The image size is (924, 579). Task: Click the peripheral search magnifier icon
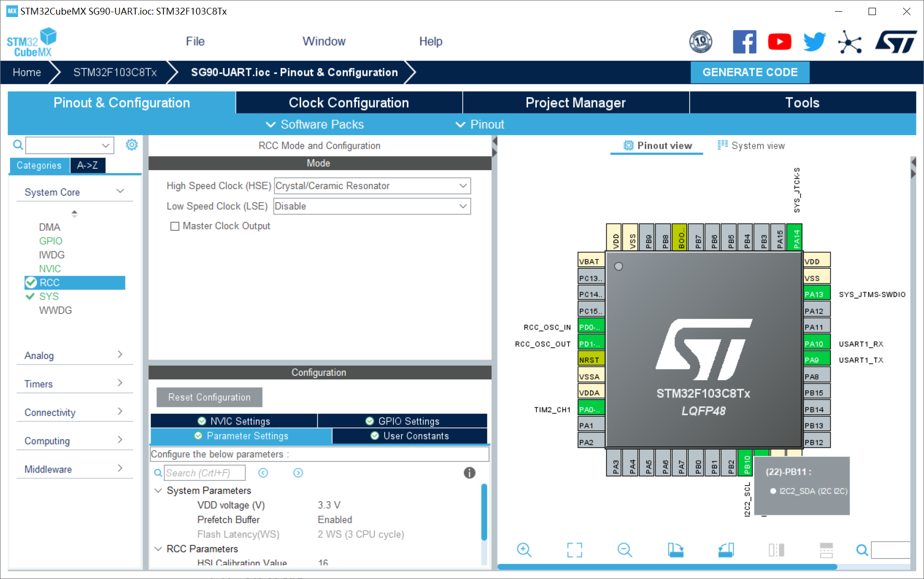coord(18,145)
